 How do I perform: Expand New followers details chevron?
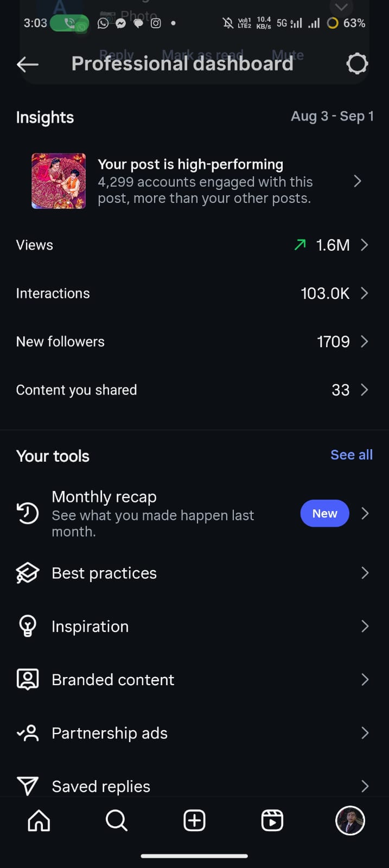tap(365, 342)
